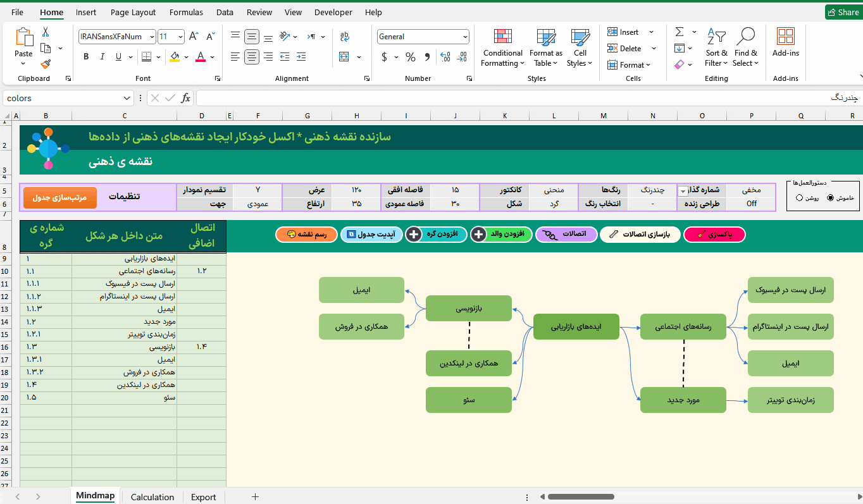Viewport: 863px width, 504px height.
Task: Apply Comma Style number format
Action: point(427,57)
